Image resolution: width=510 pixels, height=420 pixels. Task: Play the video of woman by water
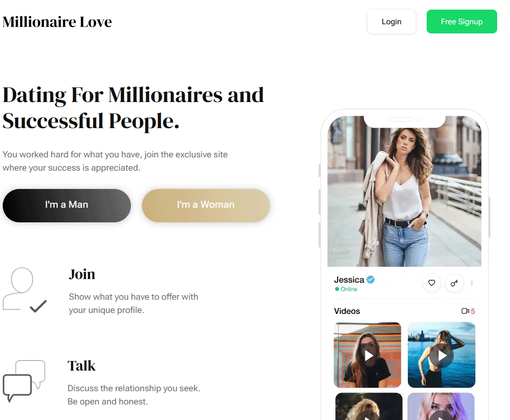(442, 355)
